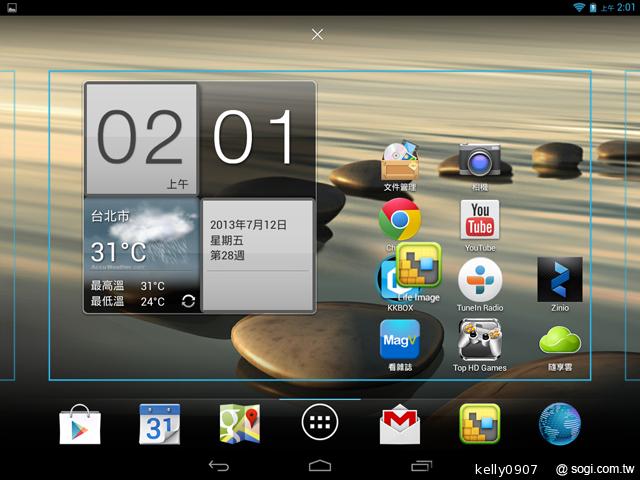Open the all apps drawer button
Screen dimensions: 640x480
point(320,422)
